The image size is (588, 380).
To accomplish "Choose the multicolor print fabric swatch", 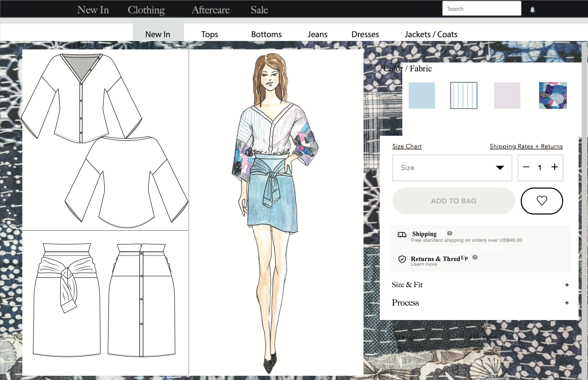I will click(x=553, y=96).
